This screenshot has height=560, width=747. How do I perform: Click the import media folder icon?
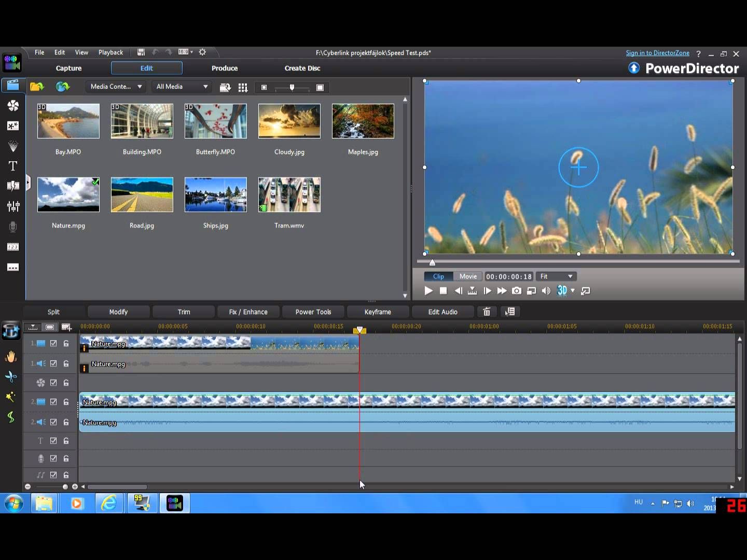point(37,87)
